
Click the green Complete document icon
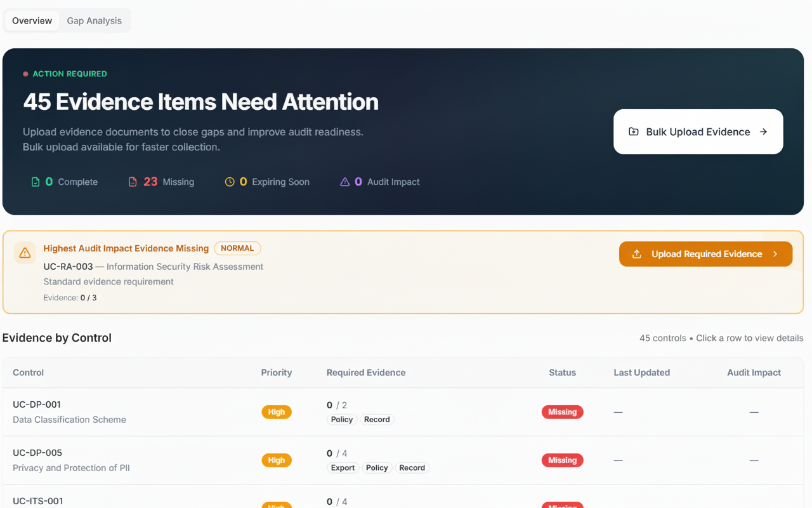tap(36, 182)
